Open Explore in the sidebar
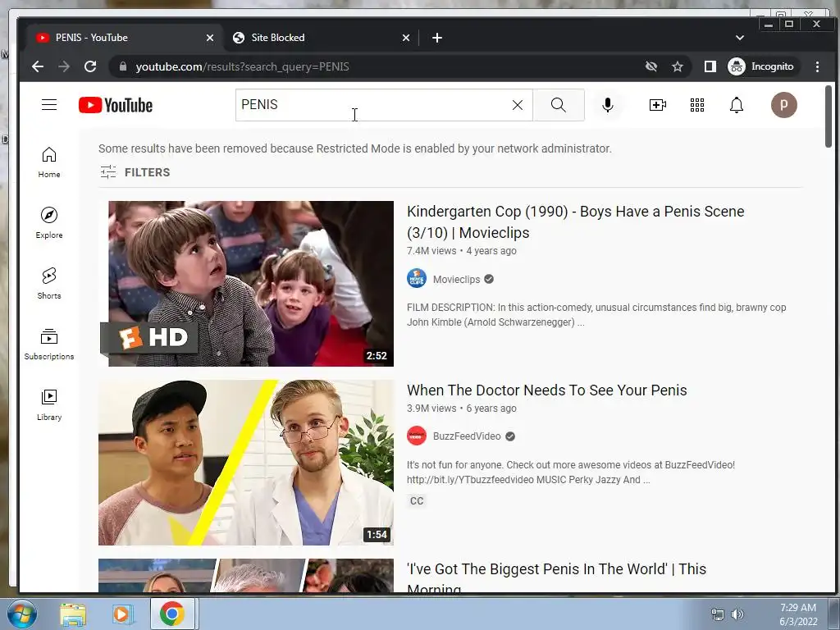Viewport: 840px width, 630px height. pos(49,223)
